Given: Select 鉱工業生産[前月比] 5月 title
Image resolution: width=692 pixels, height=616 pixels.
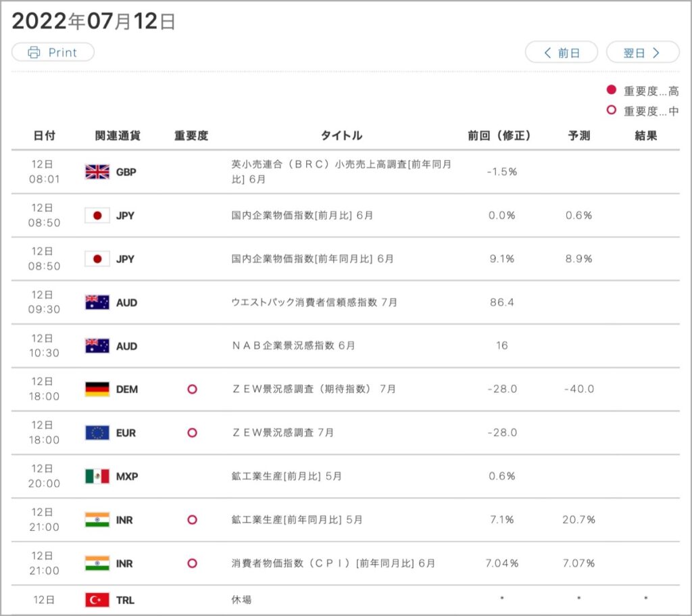Looking at the screenshot, I should [287, 476].
